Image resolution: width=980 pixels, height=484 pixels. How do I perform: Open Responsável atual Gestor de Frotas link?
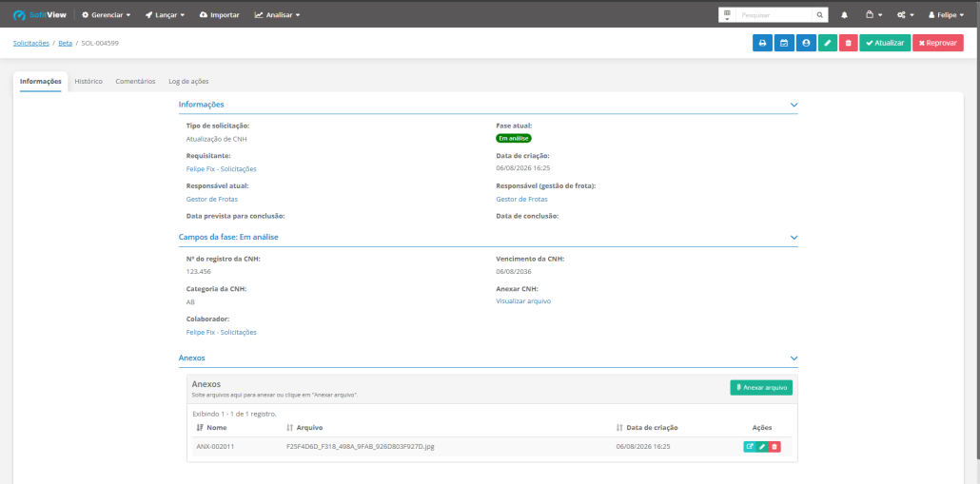click(x=212, y=200)
